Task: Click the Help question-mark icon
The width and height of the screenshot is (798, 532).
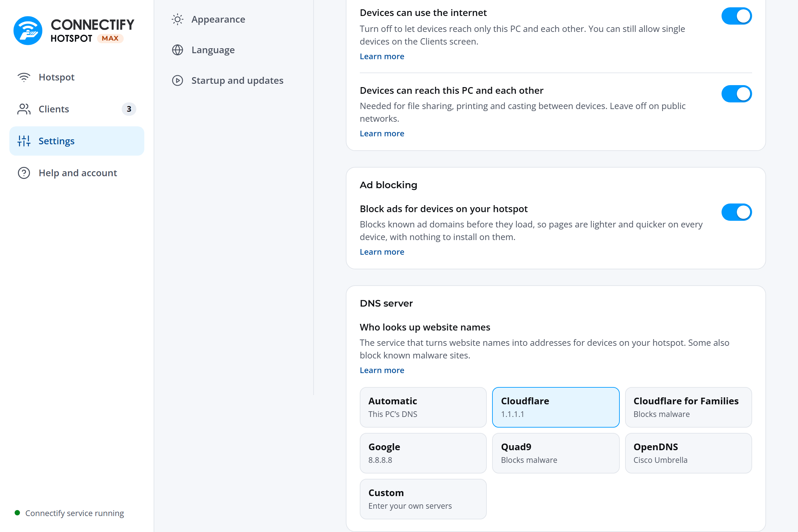Action: 24,173
